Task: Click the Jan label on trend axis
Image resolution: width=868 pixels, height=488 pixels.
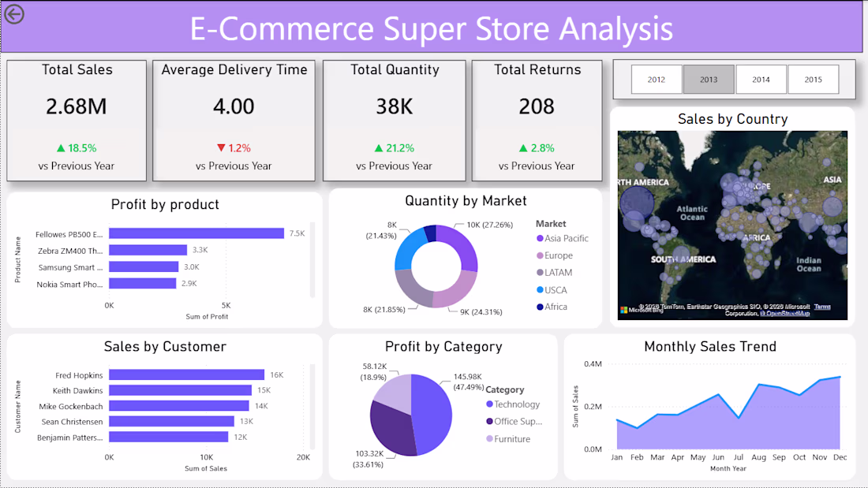Action: coord(617,457)
